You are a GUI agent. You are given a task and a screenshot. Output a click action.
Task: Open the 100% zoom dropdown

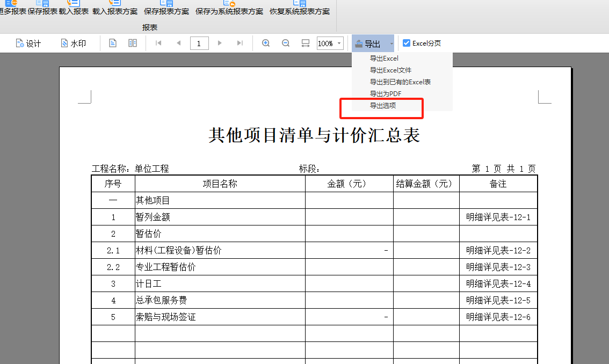[x=339, y=43]
